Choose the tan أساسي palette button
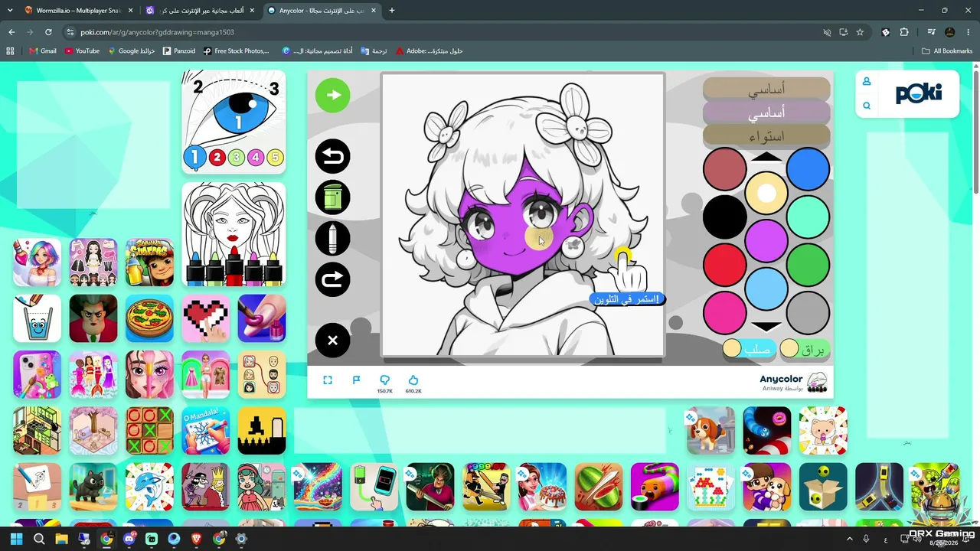The width and height of the screenshot is (980, 551). 766,89
